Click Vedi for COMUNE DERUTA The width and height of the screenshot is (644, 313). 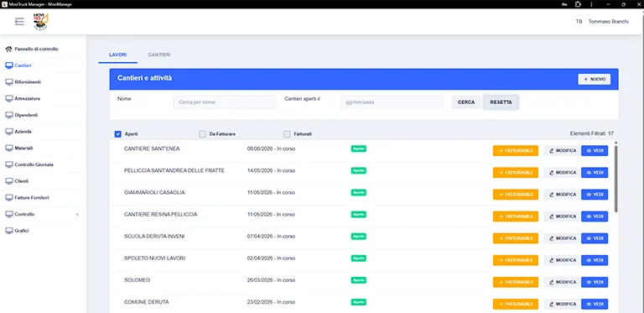pos(595,304)
